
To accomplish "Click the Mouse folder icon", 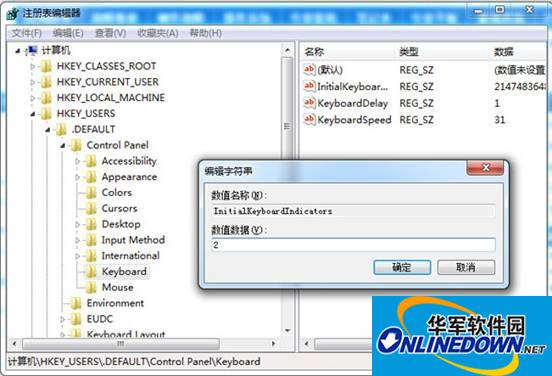I will [91, 287].
